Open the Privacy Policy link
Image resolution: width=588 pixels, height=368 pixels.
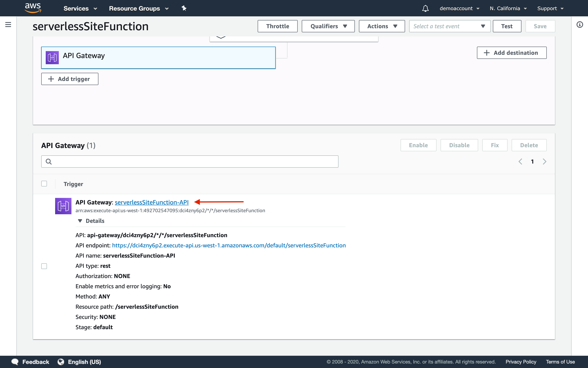pyautogui.click(x=521, y=362)
